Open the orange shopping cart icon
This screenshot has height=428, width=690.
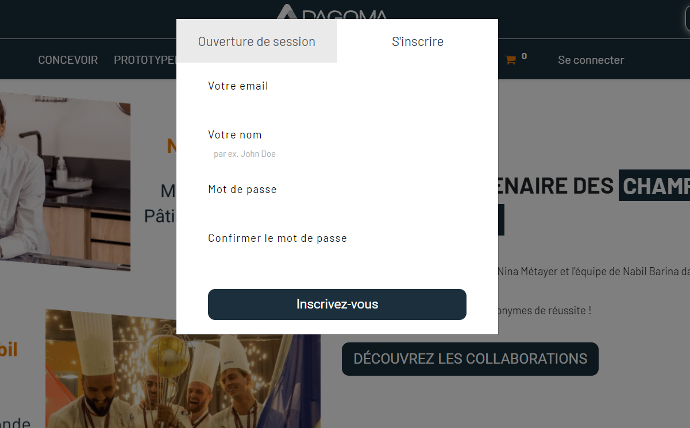pyautogui.click(x=510, y=60)
